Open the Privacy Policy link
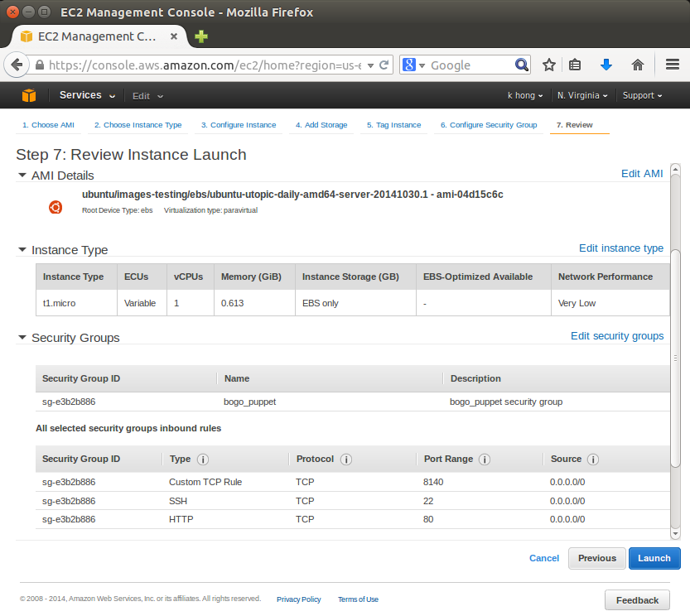Screen dimensions: 690x616 pyautogui.click(x=298, y=599)
